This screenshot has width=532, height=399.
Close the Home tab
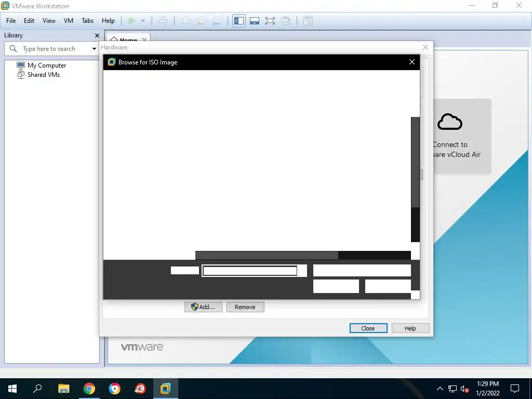(144, 39)
